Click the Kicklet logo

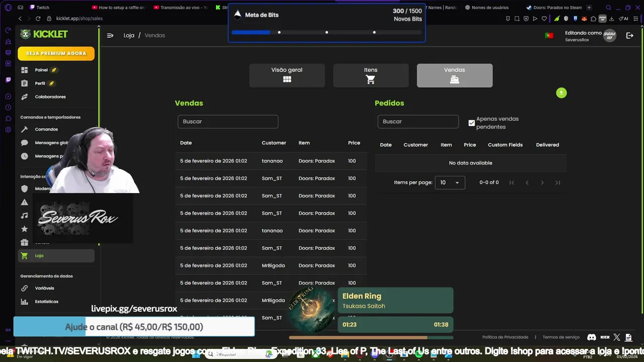click(x=44, y=34)
